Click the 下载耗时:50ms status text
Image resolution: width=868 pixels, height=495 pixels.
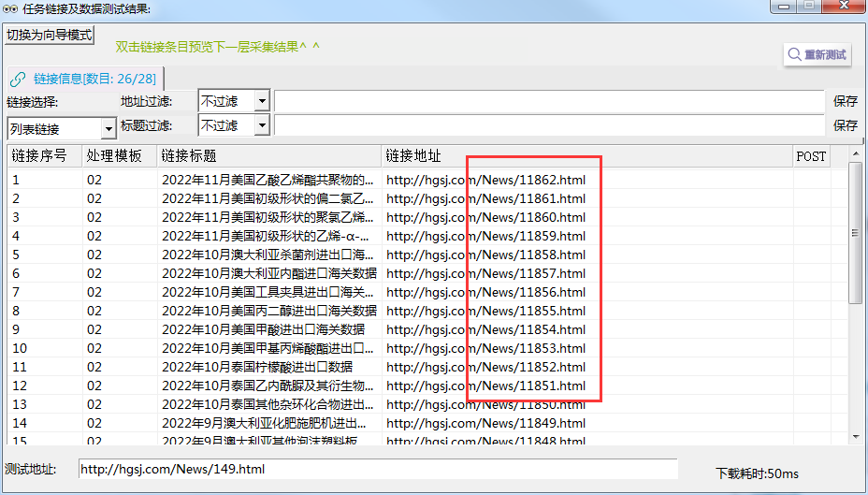pos(757,474)
